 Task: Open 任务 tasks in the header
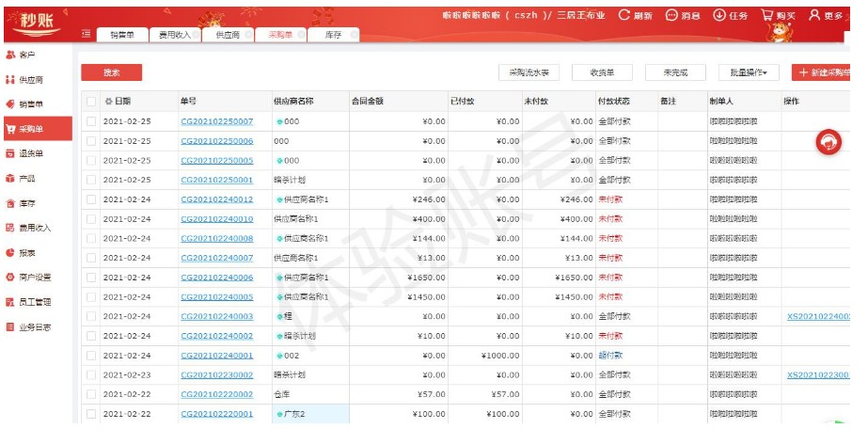point(729,15)
